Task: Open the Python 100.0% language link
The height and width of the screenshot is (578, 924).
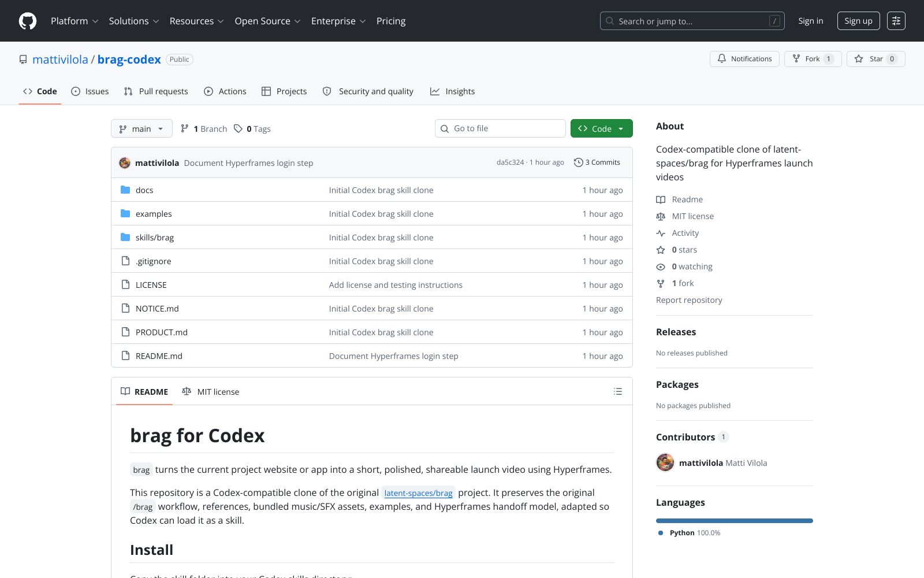Action: pos(690,533)
